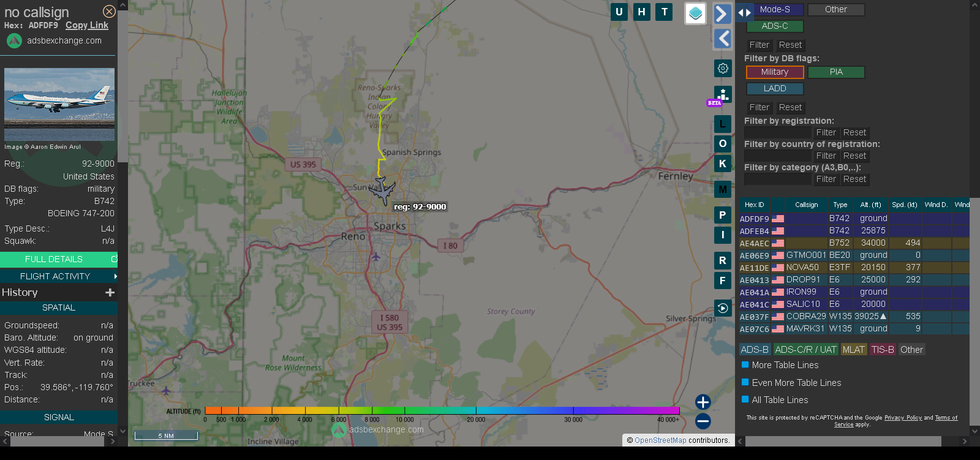Viewport: 980px width, 460px height.
Task: Toggle the P map button
Action: 723,215
